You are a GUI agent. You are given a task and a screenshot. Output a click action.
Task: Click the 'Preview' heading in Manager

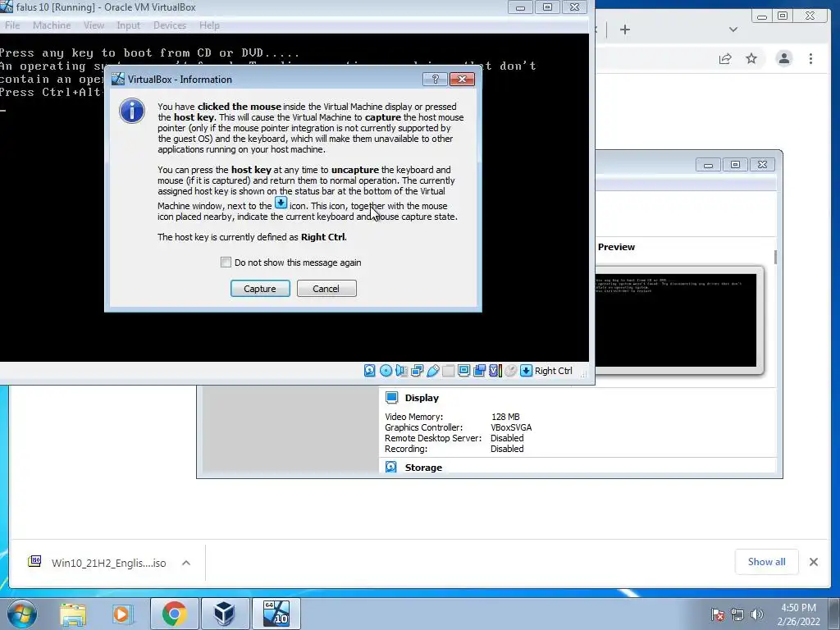click(616, 247)
